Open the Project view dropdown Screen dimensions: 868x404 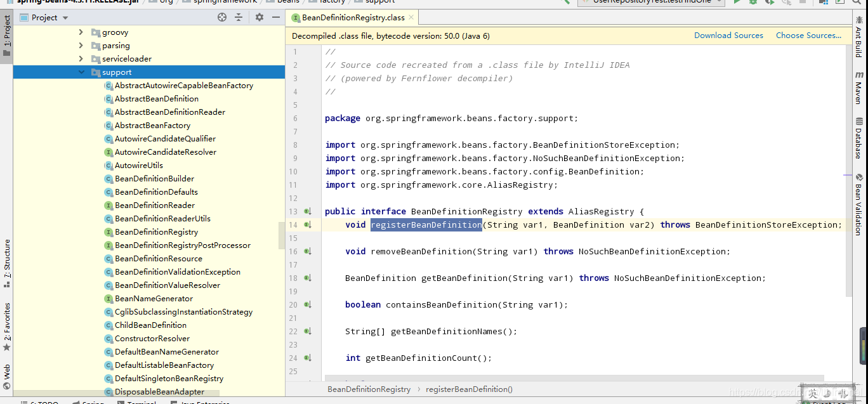click(44, 17)
